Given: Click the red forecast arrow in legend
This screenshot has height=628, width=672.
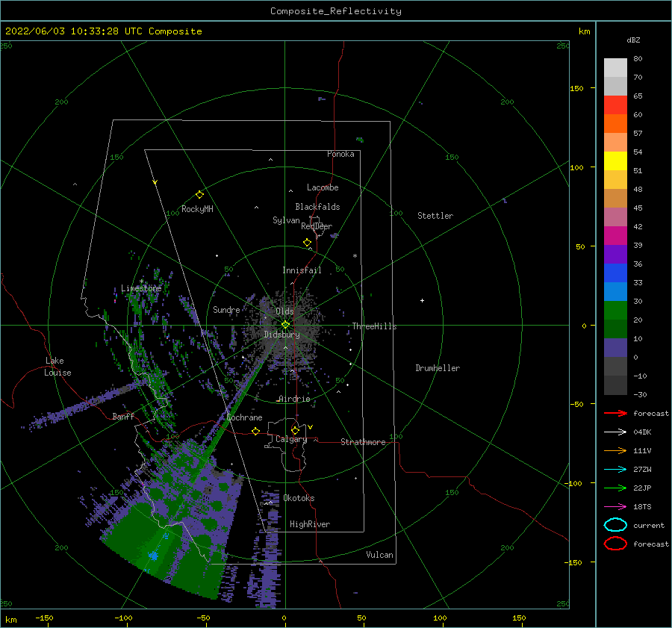Looking at the screenshot, I should [615, 413].
